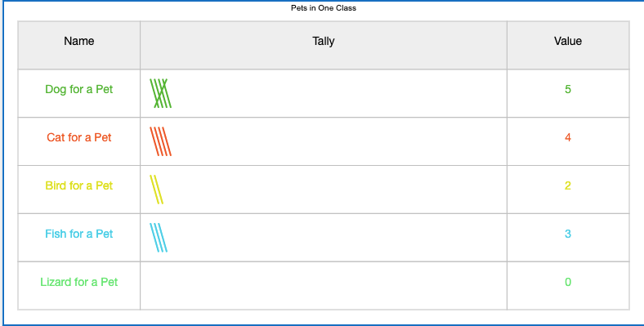The image size is (644, 326).
Task: Click the green Dog tally marks
Action: point(160,93)
